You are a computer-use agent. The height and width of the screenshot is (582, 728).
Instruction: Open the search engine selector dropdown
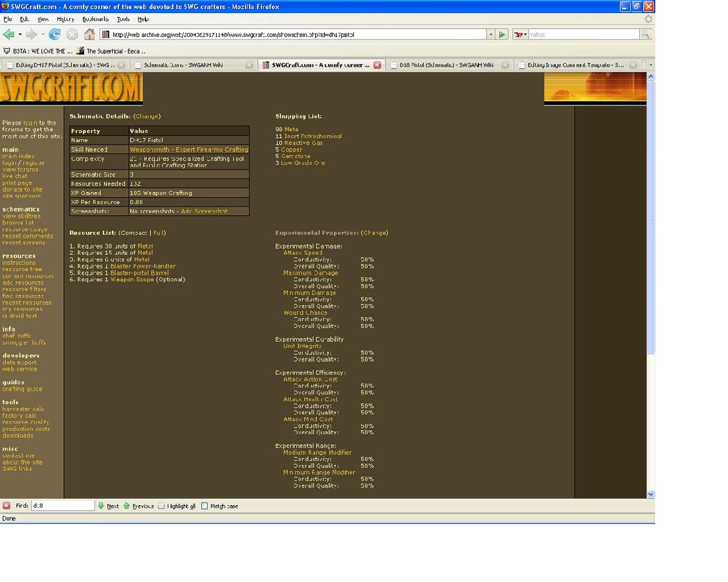(520, 34)
